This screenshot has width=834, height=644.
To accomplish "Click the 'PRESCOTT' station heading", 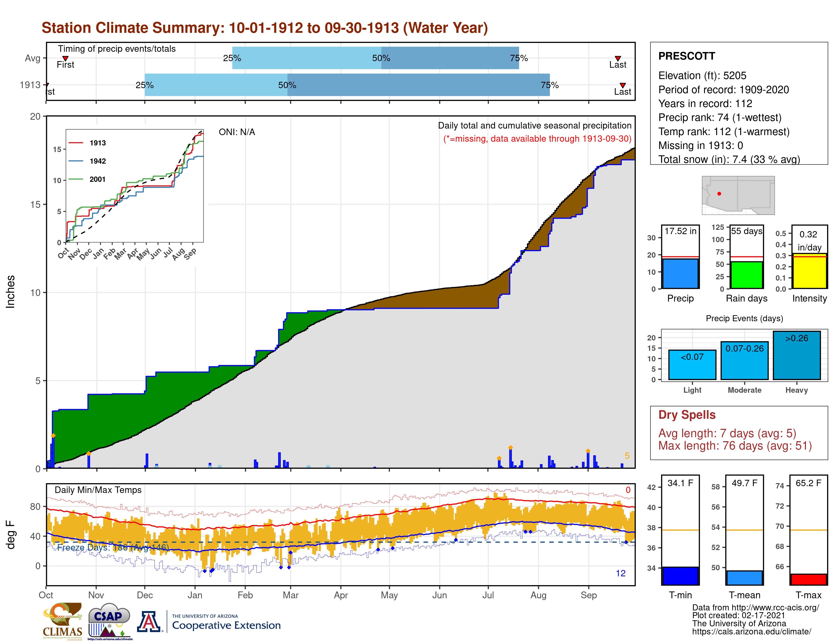I will pyautogui.click(x=686, y=56).
